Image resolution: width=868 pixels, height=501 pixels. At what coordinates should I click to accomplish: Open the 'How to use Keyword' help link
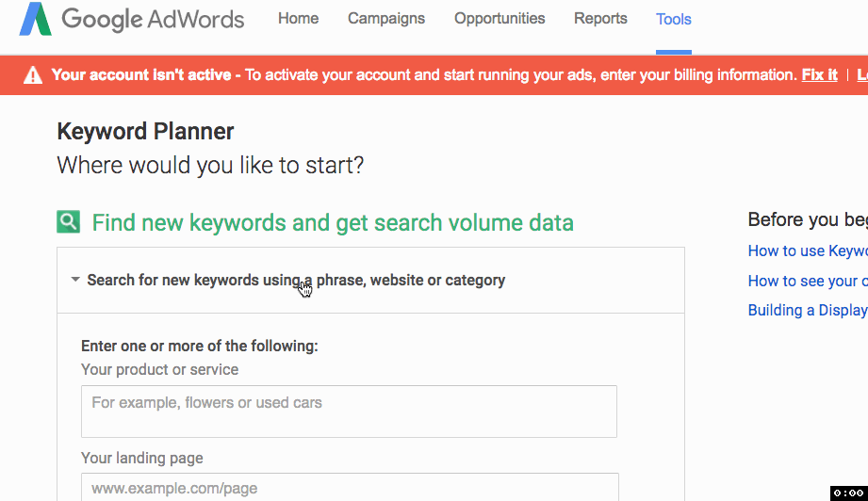pos(807,250)
